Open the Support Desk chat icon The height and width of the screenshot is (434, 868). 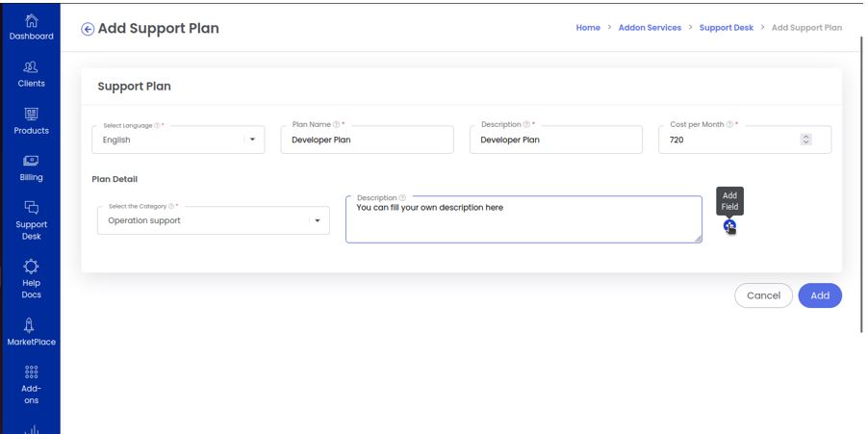point(31,208)
